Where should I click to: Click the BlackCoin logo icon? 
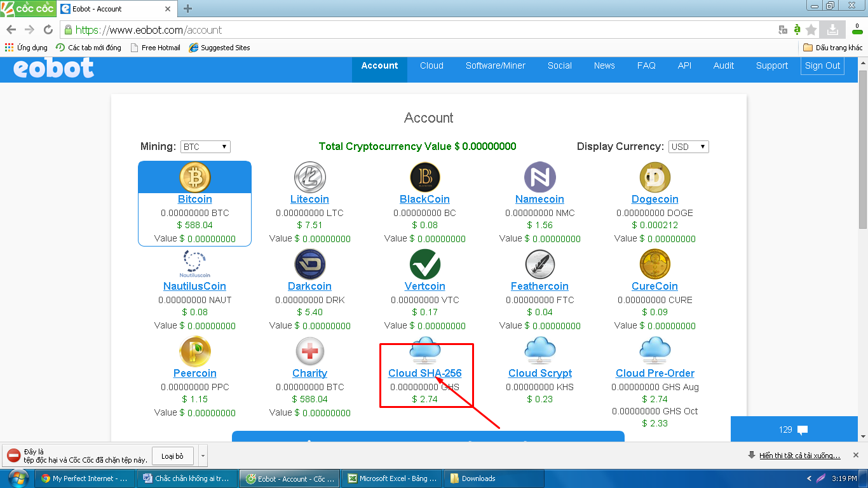tap(424, 177)
